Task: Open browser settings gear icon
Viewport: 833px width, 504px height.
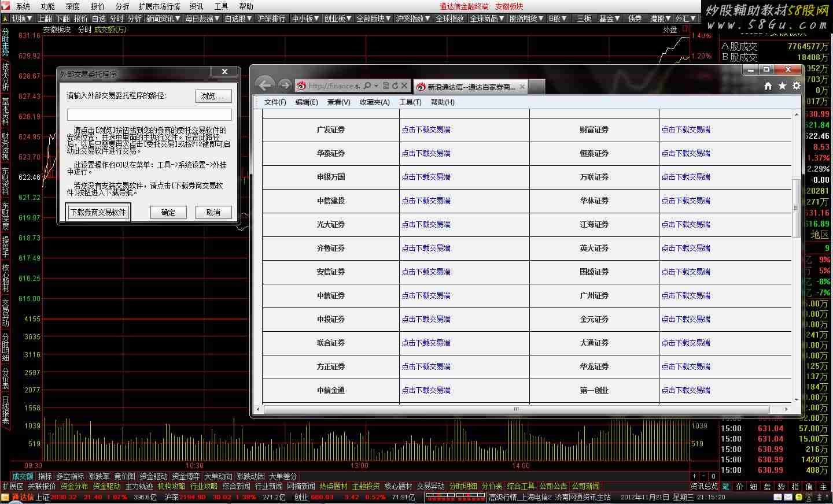Action: coord(797,86)
